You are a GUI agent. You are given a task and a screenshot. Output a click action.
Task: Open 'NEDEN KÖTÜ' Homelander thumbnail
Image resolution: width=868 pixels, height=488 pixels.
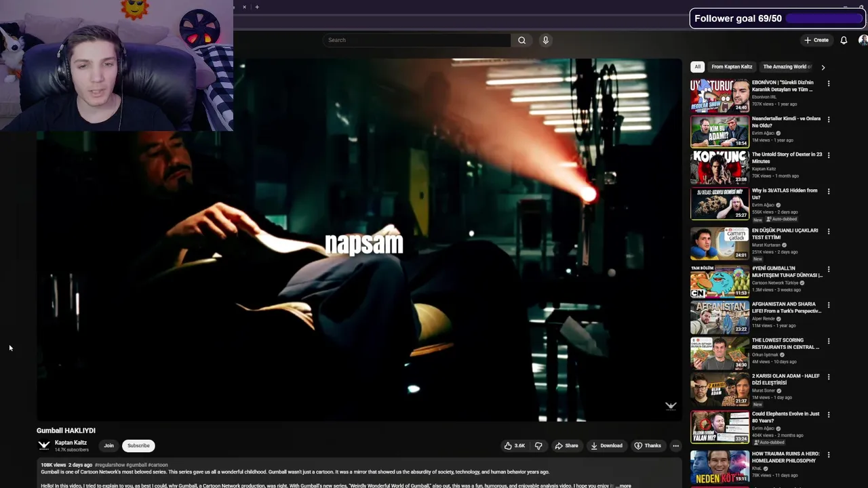pyautogui.click(x=719, y=467)
